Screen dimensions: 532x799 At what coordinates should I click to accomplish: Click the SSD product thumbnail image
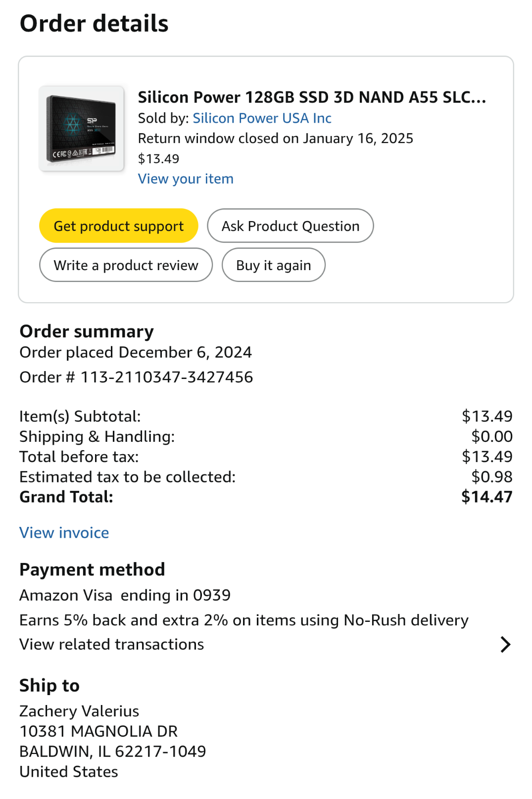tap(82, 129)
